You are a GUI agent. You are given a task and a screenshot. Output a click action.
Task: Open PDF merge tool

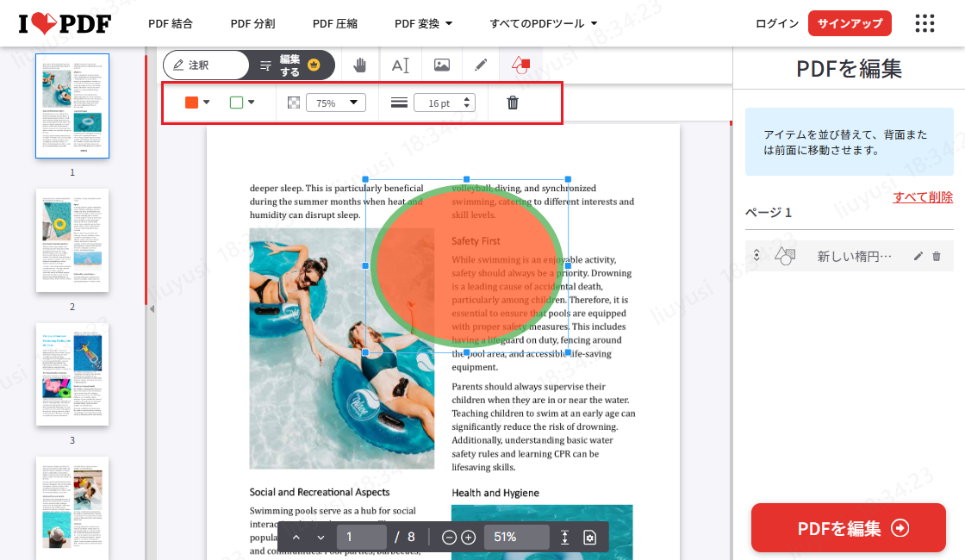[x=171, y=23]
